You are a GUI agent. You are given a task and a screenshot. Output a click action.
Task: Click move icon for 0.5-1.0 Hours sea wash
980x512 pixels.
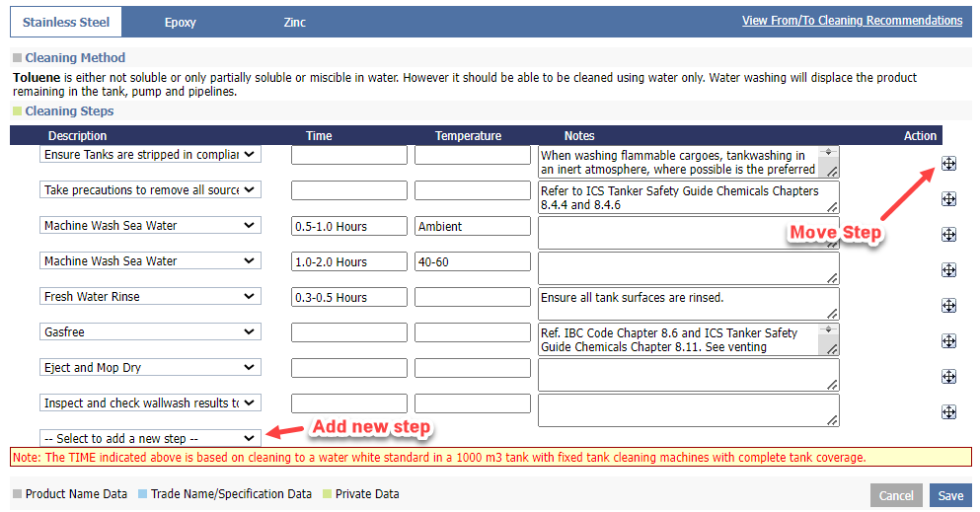pos(948,235)
